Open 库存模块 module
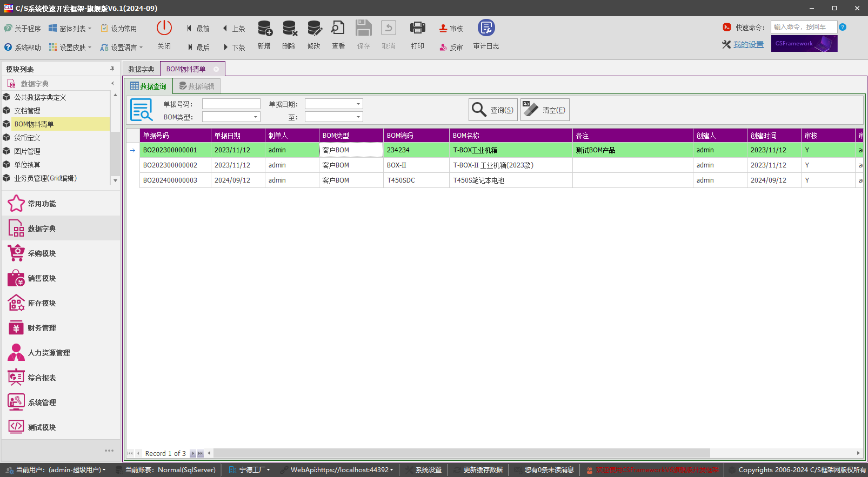This screenshot has height=477, width=868. [61, 303]
